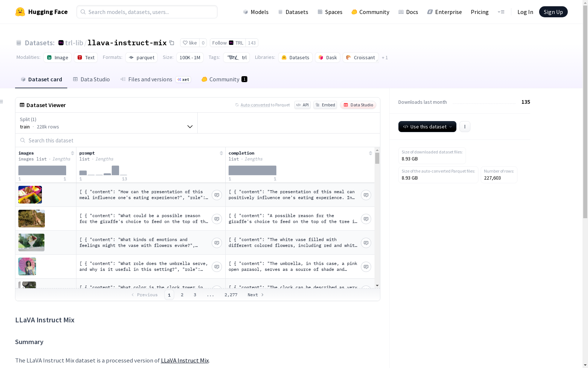588x368 pixels.
Task: Open Data Studio from the viewer header
Action: point(358,105)
